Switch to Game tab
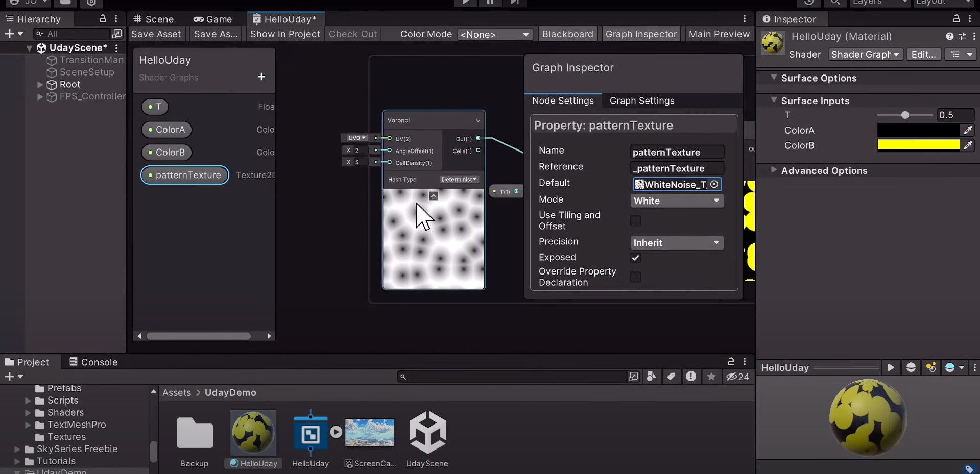The height and width of the screenshot is (474, 980). [x=212, y=19]
